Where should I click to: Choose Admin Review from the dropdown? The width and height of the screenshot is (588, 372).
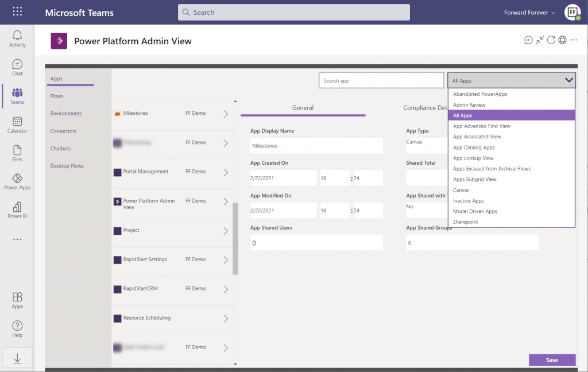pyautogui.click(x=512, y=105)
